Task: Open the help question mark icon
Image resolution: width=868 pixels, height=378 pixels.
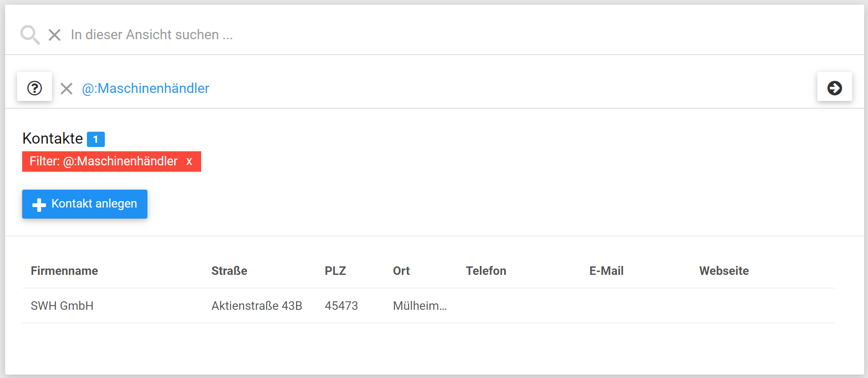Action: point(35,88)
